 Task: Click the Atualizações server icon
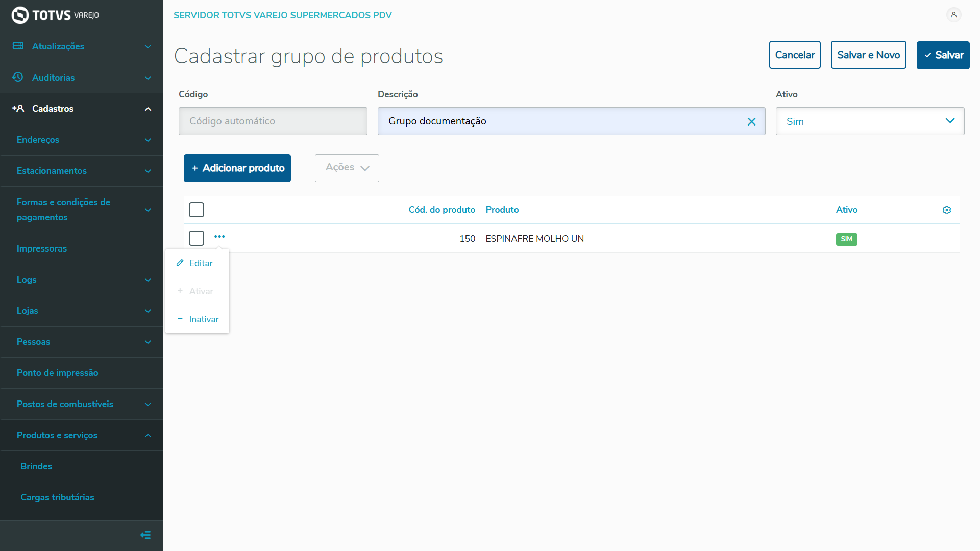tap(18, 46)
